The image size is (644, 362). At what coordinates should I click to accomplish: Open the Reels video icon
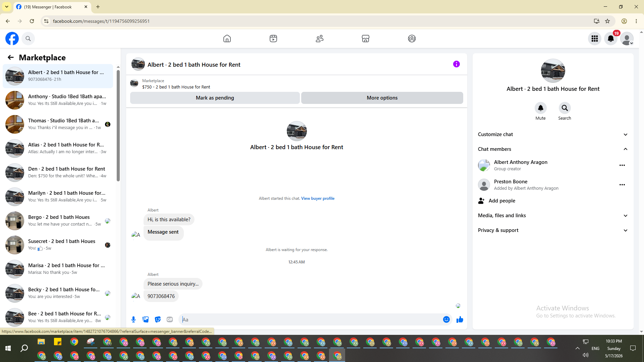click(x=273, y=39)
